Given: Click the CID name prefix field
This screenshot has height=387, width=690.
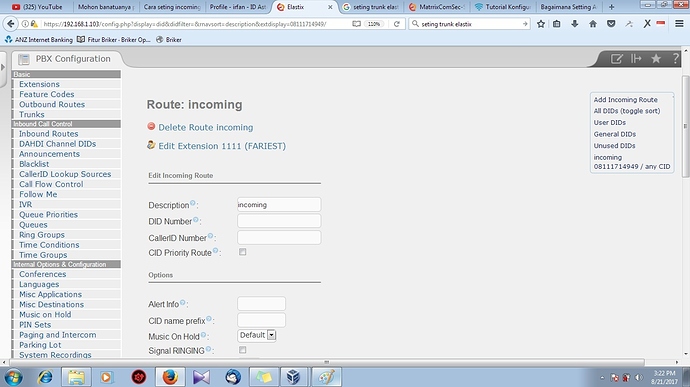Looking at the screenshot, I should coord(261,320).
